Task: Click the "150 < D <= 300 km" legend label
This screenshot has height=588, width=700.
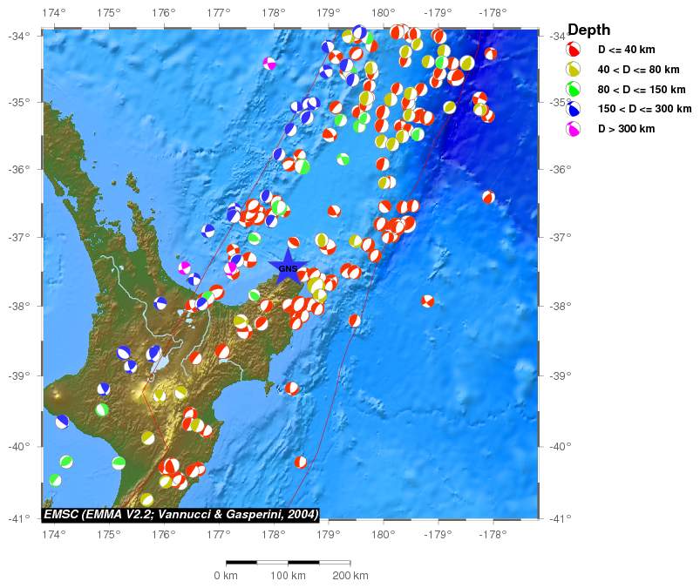Action: pos(650,109)
